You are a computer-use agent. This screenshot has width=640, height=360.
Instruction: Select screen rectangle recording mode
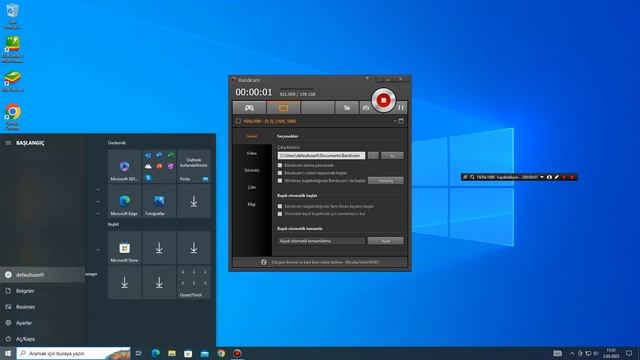(x=283, y=108)
